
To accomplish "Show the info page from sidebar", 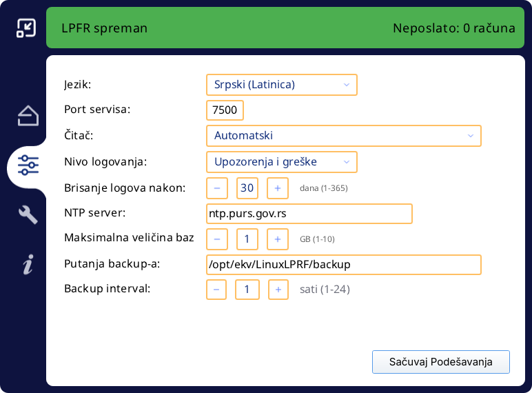I will [28, 264].
